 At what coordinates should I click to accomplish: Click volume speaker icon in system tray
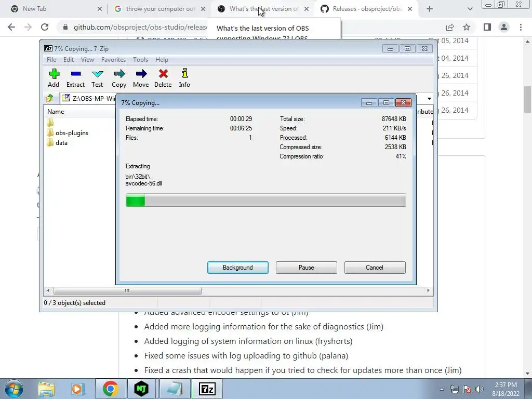coord(480,389)
